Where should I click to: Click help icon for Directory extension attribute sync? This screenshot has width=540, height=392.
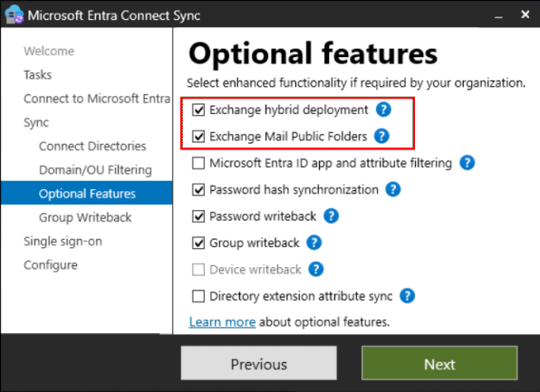pos(407,296)
